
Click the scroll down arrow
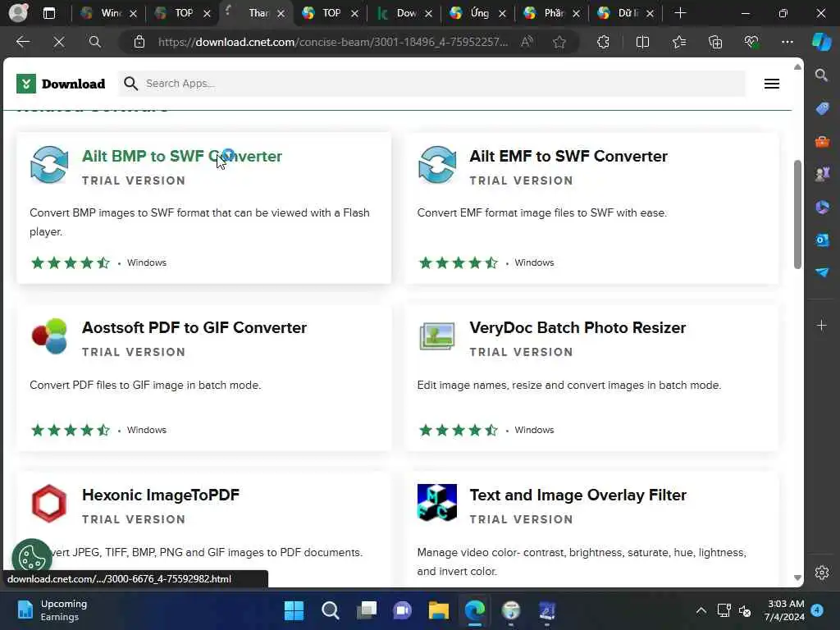point(797,577)
